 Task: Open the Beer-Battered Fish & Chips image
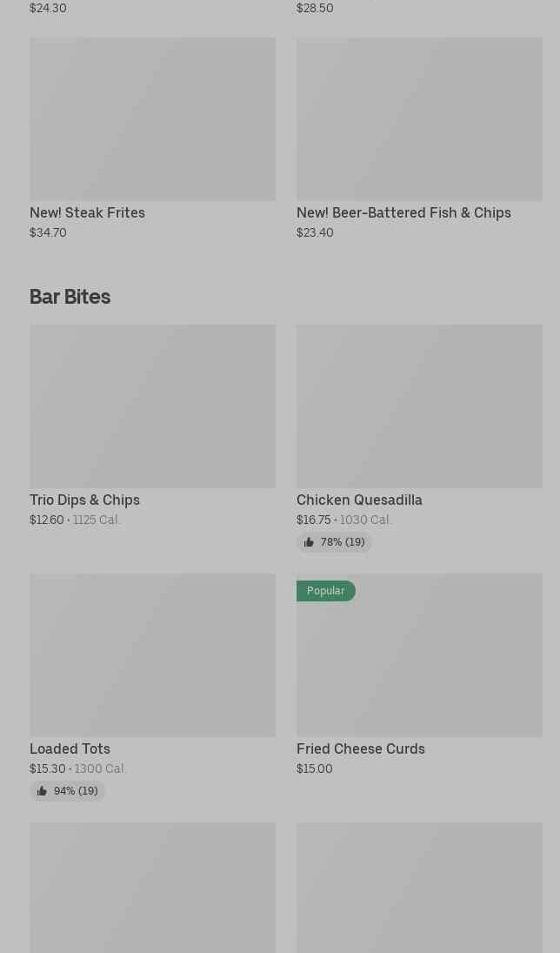point(419,119)
